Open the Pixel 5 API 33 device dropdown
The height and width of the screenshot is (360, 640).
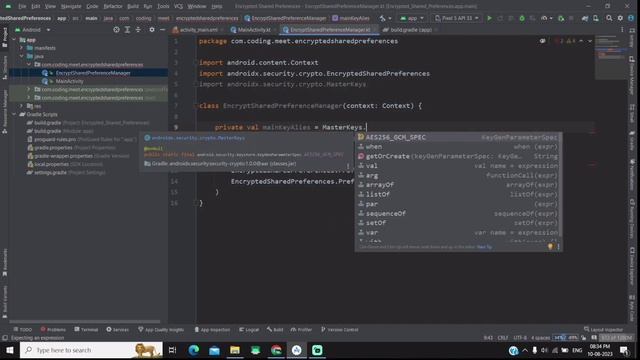pos(456,18)
